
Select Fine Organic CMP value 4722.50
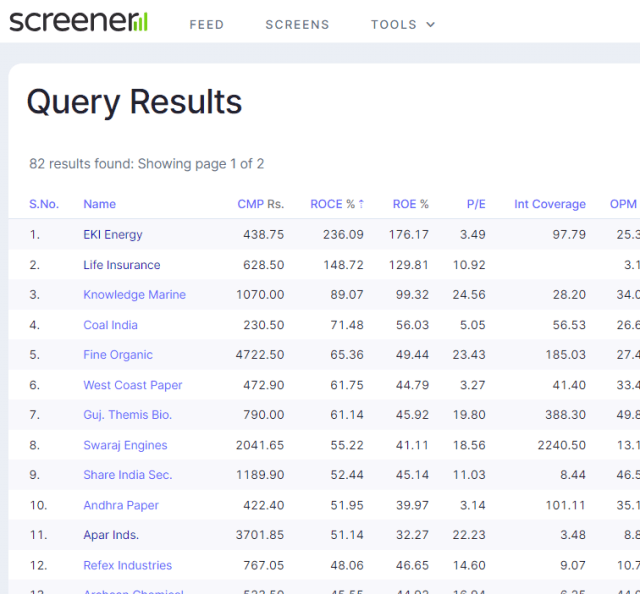[x=260, y=355]
